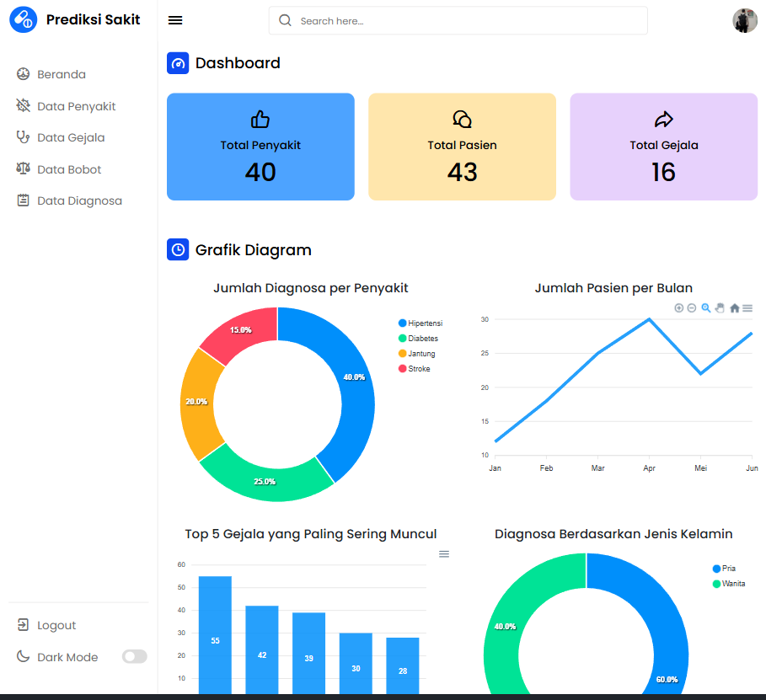
Task: Click the chat bubbles icon on Total Pasien
Action: point(462,119)
